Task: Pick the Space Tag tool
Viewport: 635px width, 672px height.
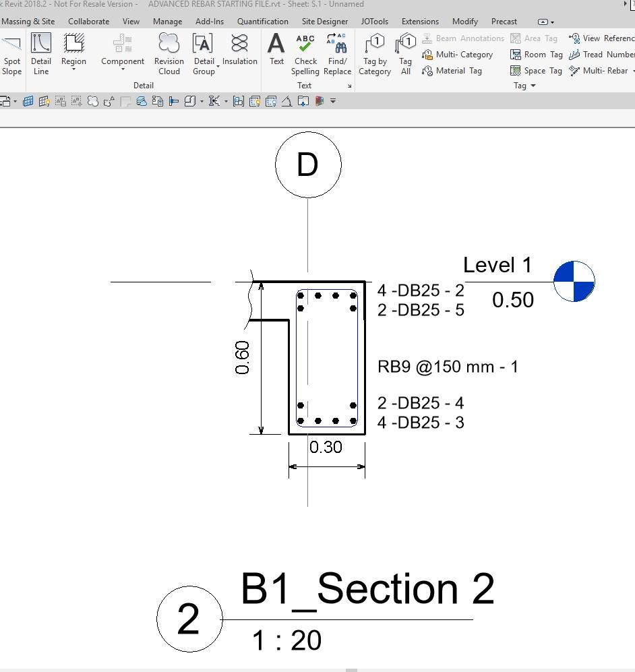Action: click(x=537, y=71)
